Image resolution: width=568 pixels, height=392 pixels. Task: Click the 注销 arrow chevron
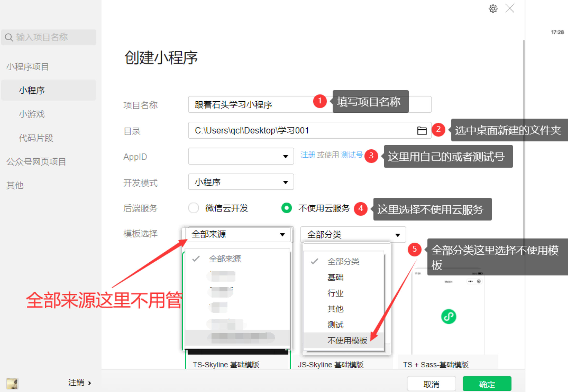tap(89, 383)
